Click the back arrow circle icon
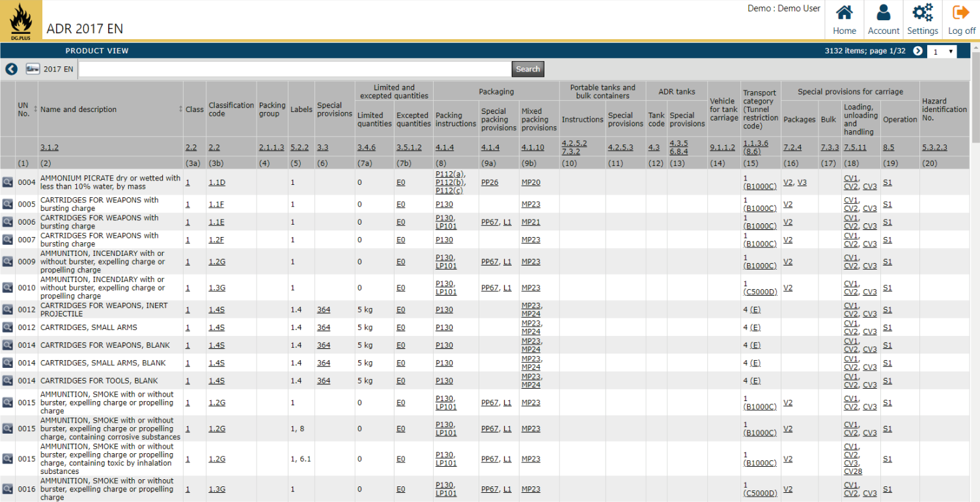 point(11,69)
